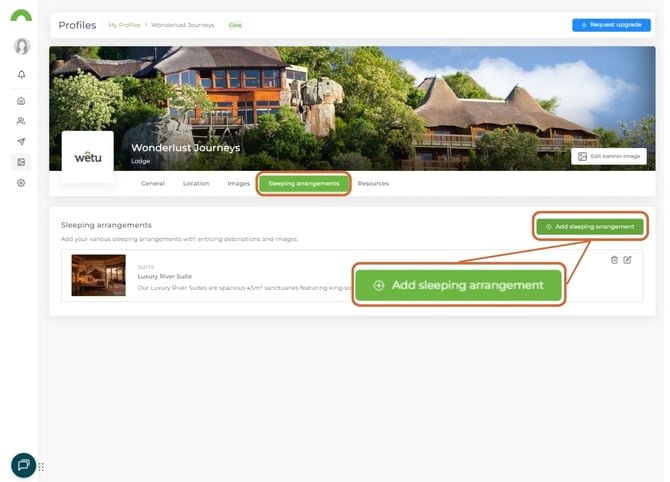Screen dimensions: 670x482
Task: Delete Luxury River Suite with trash icon
Action: coord(614,260)
